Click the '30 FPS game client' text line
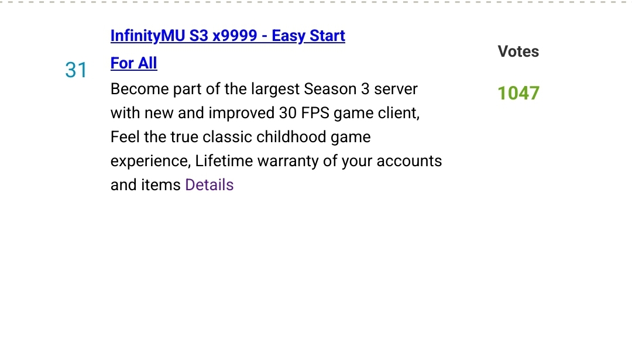The image size is (632, 364). [265, 113]
